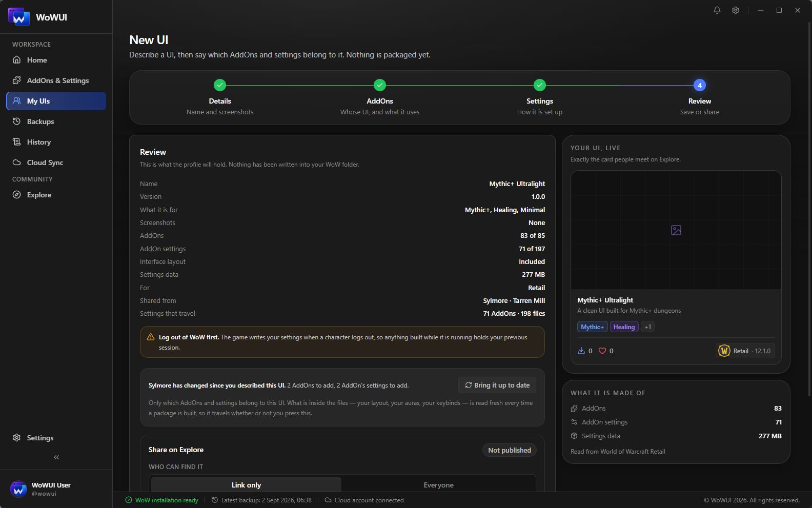Click Cloud account connected status

[x=364, y=500]
